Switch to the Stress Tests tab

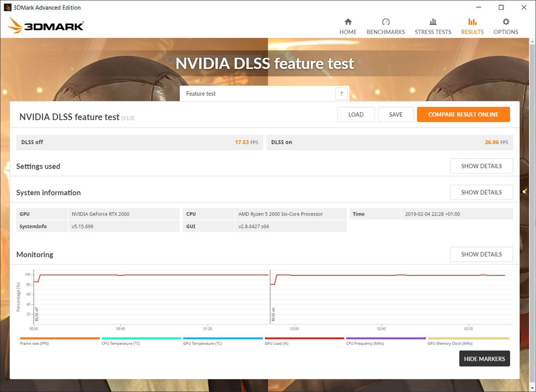[x=433, y=26]
